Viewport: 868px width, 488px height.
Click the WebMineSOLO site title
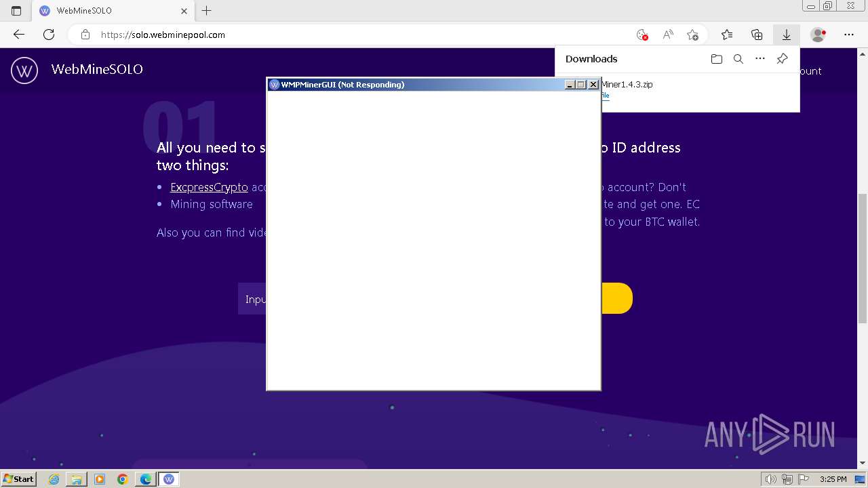pos(97,69)
